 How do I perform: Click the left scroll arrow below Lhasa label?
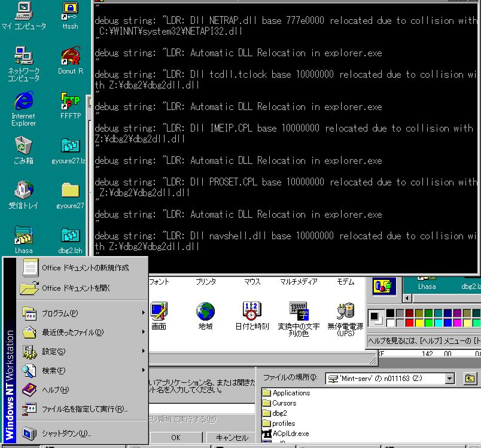click(407, 298)
